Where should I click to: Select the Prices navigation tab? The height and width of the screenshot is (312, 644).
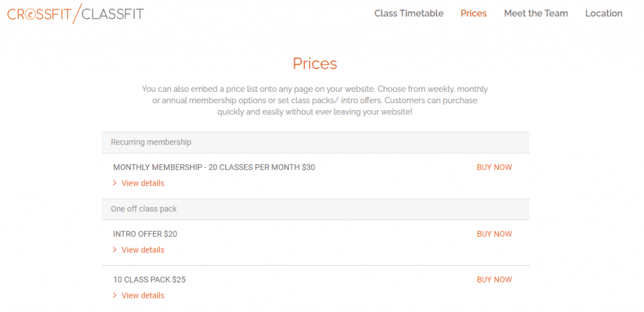474,13
